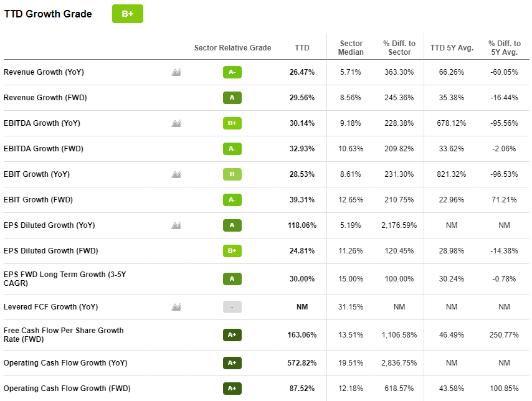Click A+ badge for Operating Cash Flow Growth (YoY)
The width and height of the screenshot is (532, 401).
click(232, 363)
